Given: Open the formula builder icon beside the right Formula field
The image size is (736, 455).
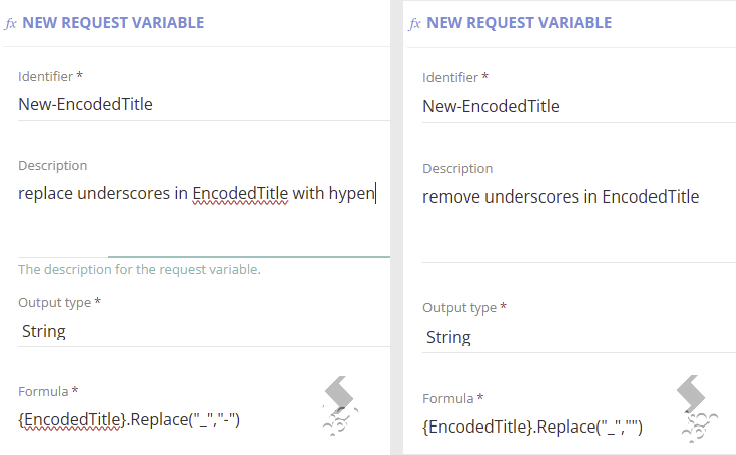Looking at the screenshot, I should [x=698, y=409].
